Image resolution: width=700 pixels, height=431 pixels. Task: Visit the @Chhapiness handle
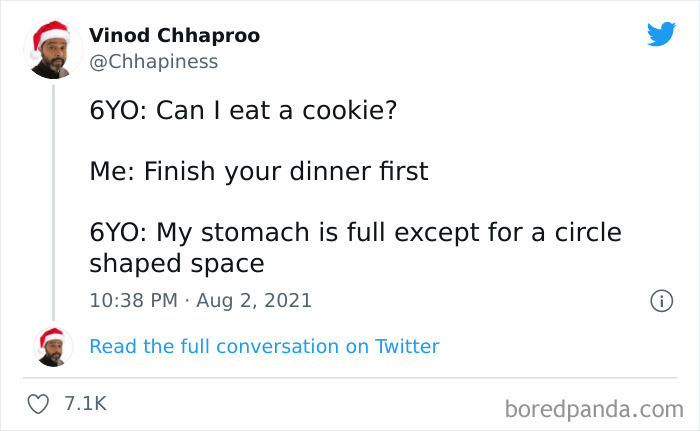(153, 62)
